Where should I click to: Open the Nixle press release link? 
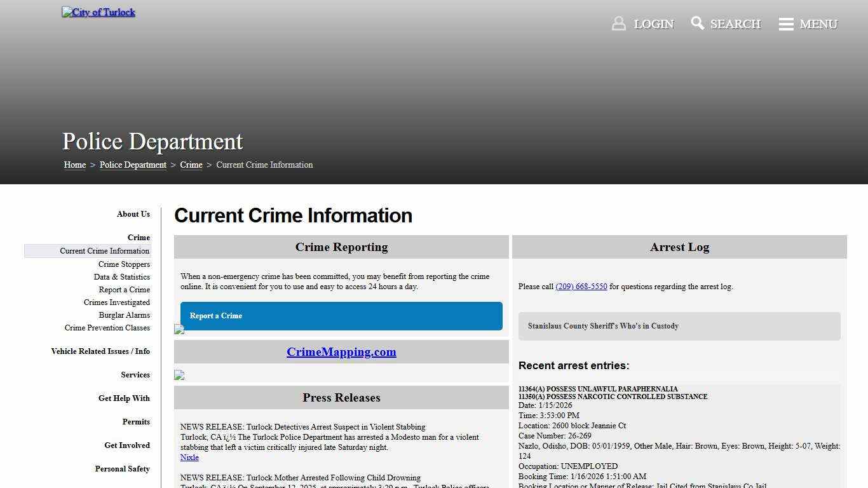[189, 457]
